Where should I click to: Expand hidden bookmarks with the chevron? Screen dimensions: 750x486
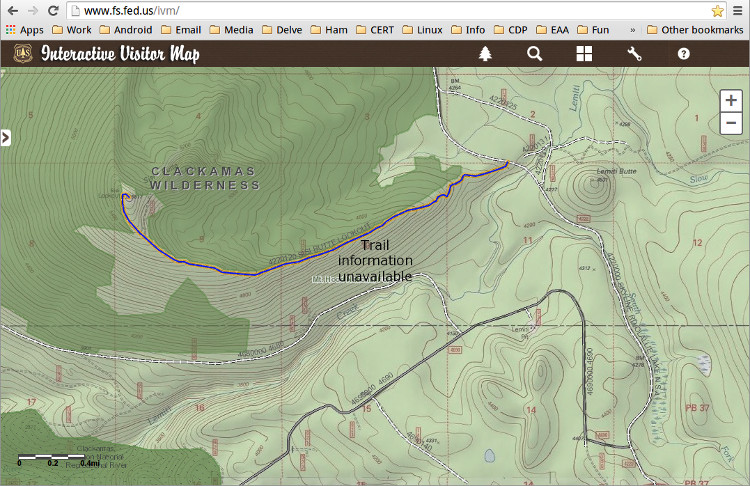click(x=632, y=30)
